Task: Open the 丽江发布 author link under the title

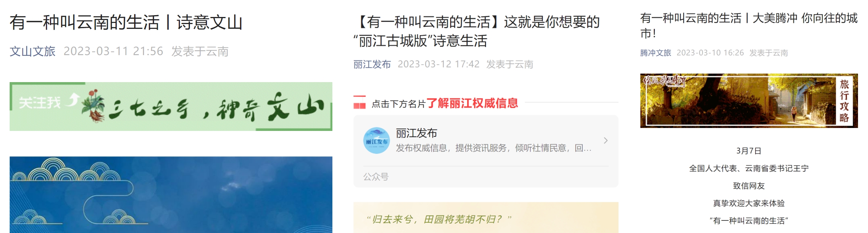Action: 372,64
